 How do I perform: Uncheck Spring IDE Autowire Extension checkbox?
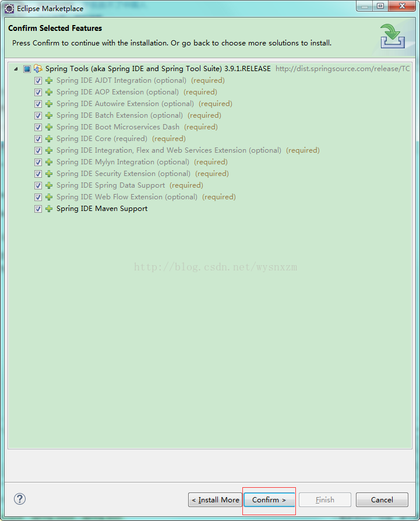coord(38,104)
